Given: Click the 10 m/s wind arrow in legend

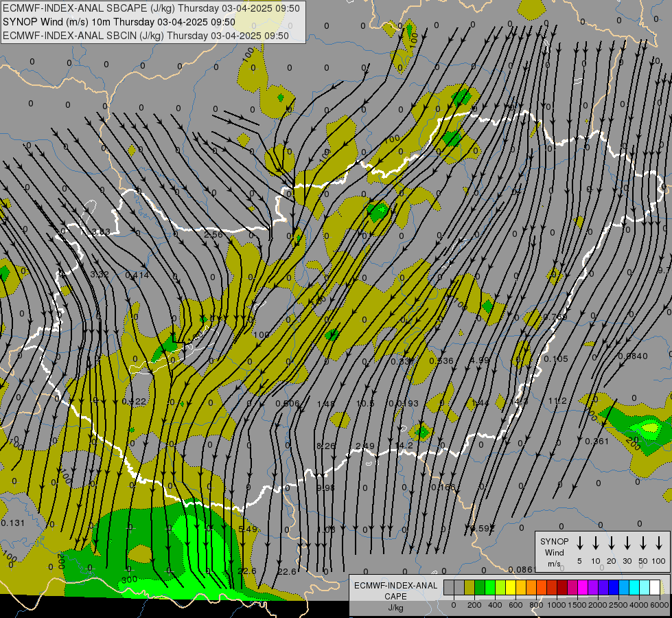Looking at the screenshot, I should tap(596, 543).
